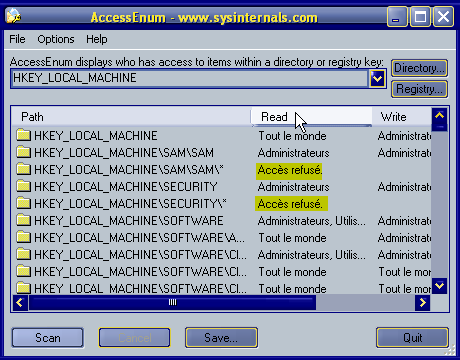Select the HKEY_LOCAL_MACHINE\SAM\SAM\* path text

(x=129, y=170)
